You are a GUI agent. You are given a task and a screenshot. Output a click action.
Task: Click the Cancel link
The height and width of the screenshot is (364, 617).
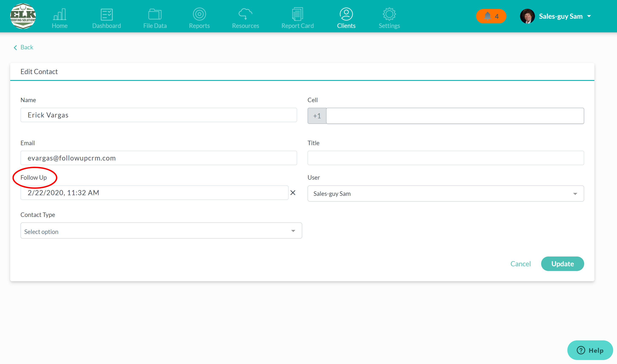pos(520,264)
